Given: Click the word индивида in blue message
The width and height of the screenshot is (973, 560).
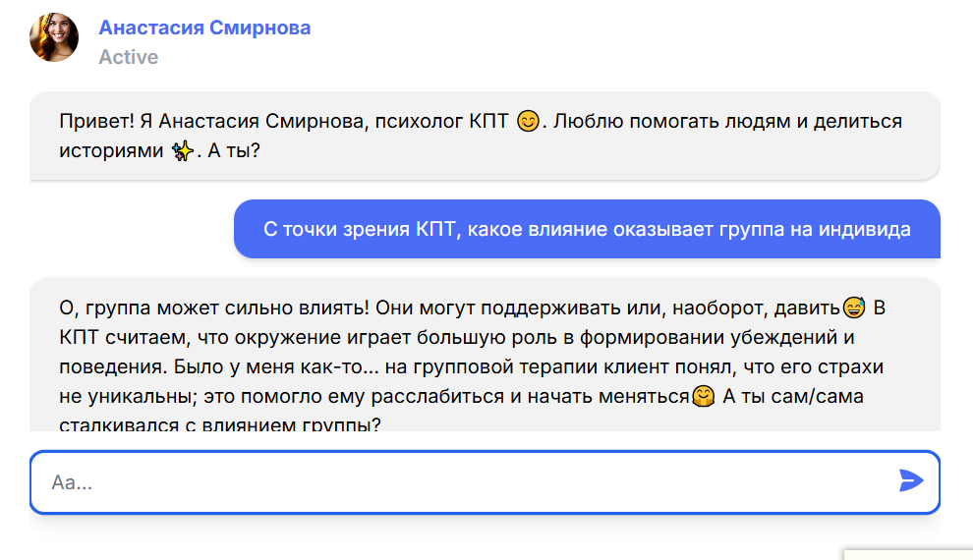Looking at the screenshot, I should click(x=865, y=230).
